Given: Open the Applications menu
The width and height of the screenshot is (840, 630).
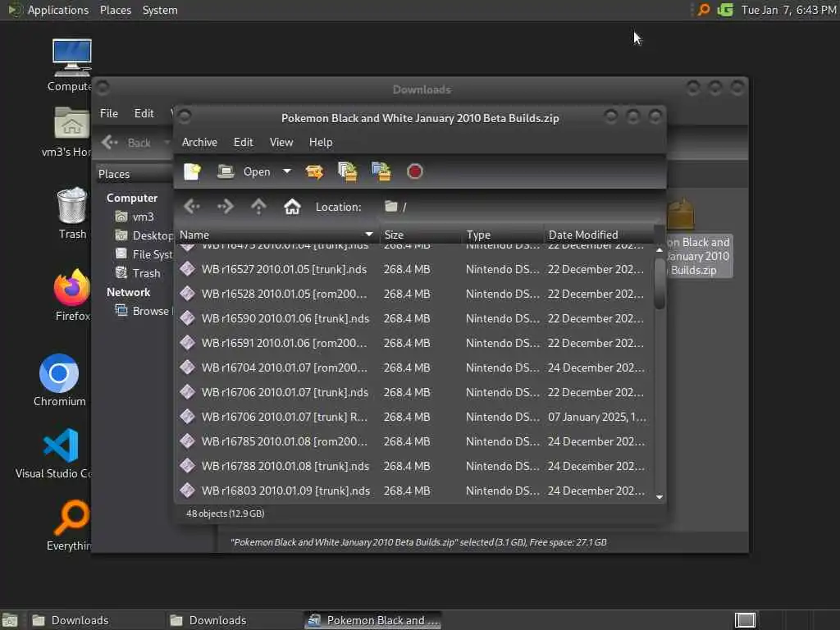Looking at the screenshot, I should tap(50, 10).
